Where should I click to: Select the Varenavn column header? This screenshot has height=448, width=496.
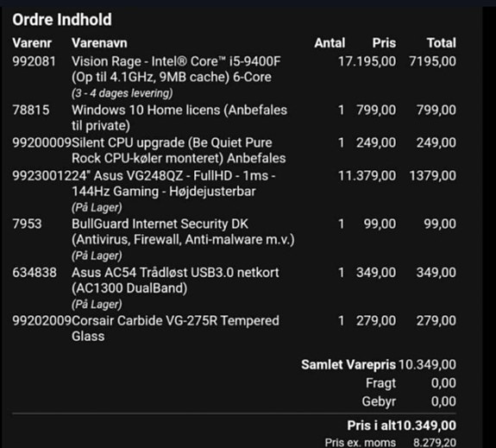click(99, 43)
